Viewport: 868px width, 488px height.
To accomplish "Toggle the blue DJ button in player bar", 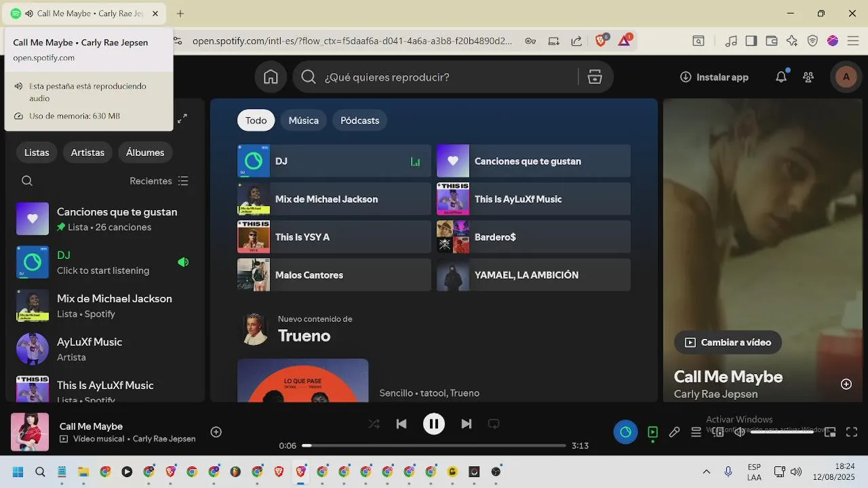I will pos(625,432).
